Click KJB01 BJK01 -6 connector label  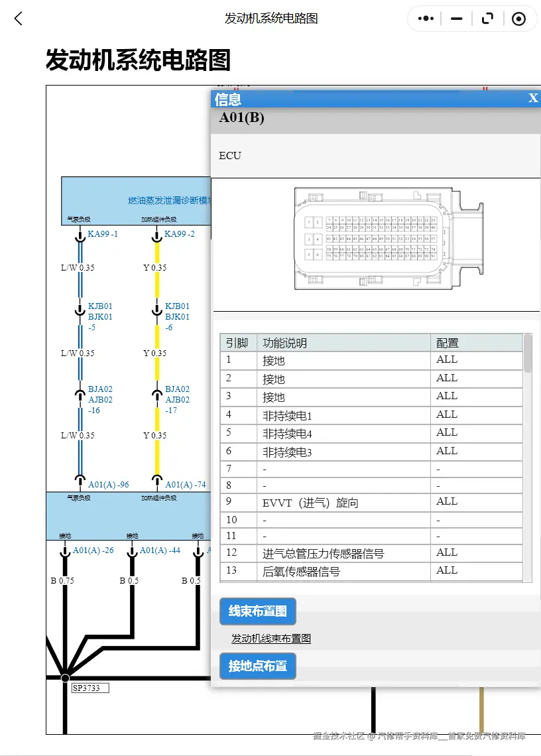[177, 317]
